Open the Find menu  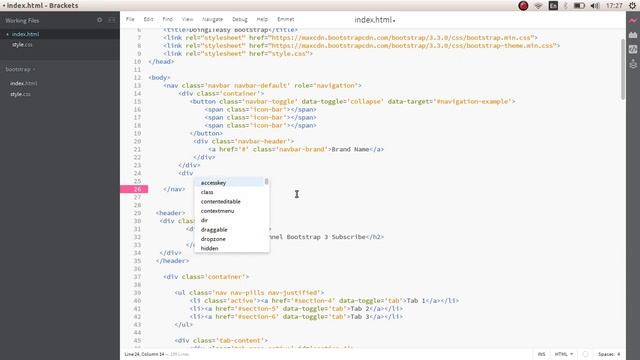167,19
